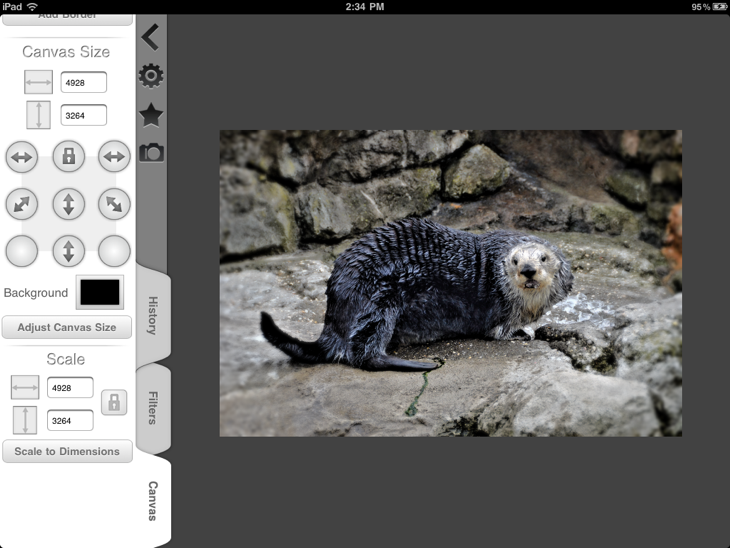Screen dimensions: 730x548
Task: Tap the star favorites icon
Action: (x=151, y=115)
